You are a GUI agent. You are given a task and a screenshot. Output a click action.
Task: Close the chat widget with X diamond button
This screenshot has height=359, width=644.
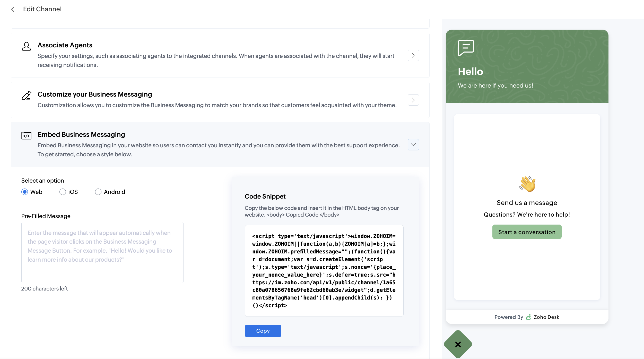pos(458,344)
